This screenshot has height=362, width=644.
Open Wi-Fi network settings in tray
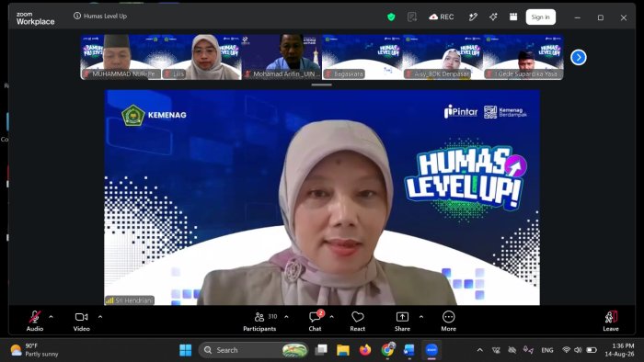pos(567,350)
